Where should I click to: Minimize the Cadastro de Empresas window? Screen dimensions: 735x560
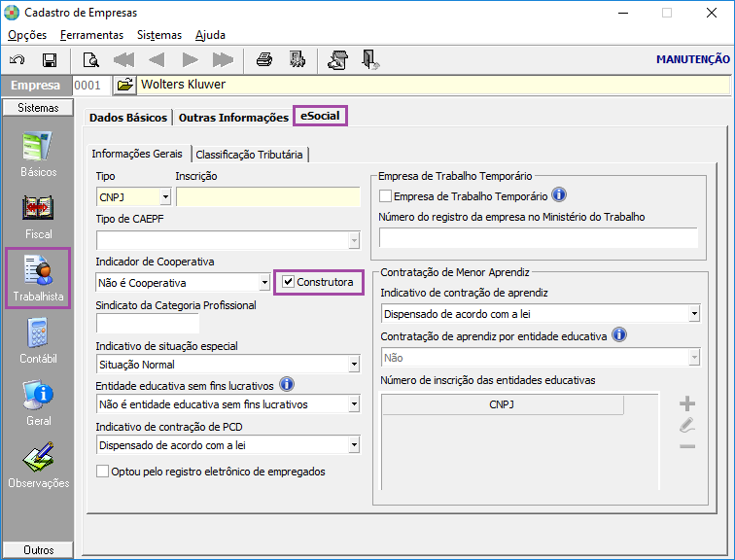(623, 13)
